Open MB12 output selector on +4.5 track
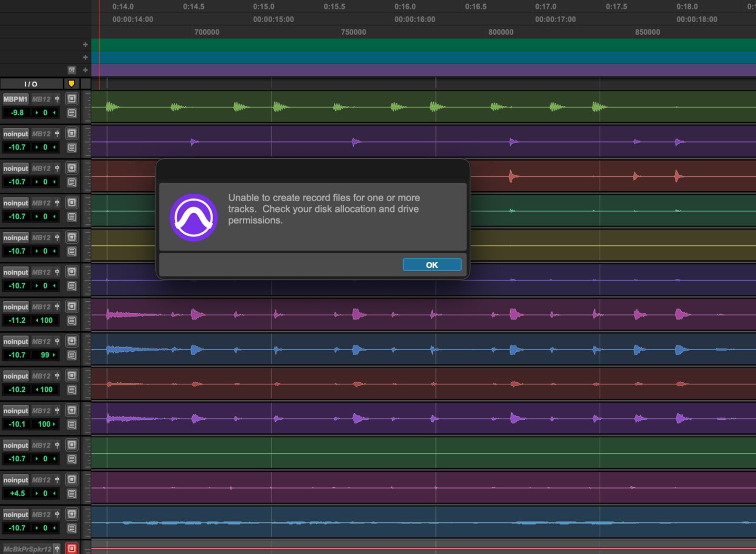Screen dimensions: 756x554 (x=42, y=480)
